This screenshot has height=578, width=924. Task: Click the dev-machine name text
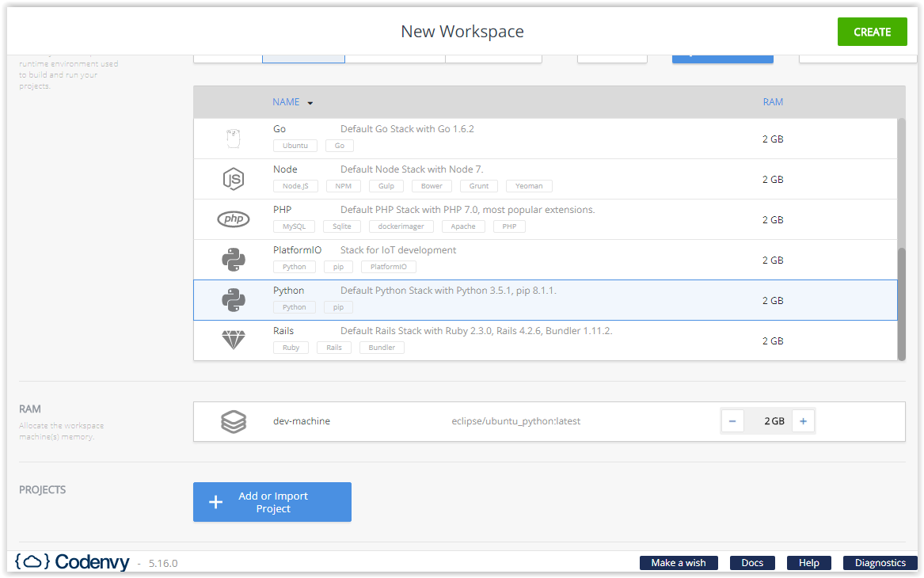click(302, 421)
